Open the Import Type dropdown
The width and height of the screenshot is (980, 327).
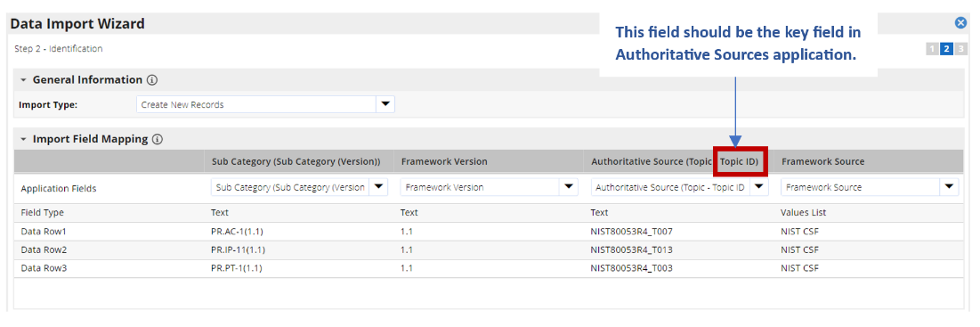pos(385,104)
